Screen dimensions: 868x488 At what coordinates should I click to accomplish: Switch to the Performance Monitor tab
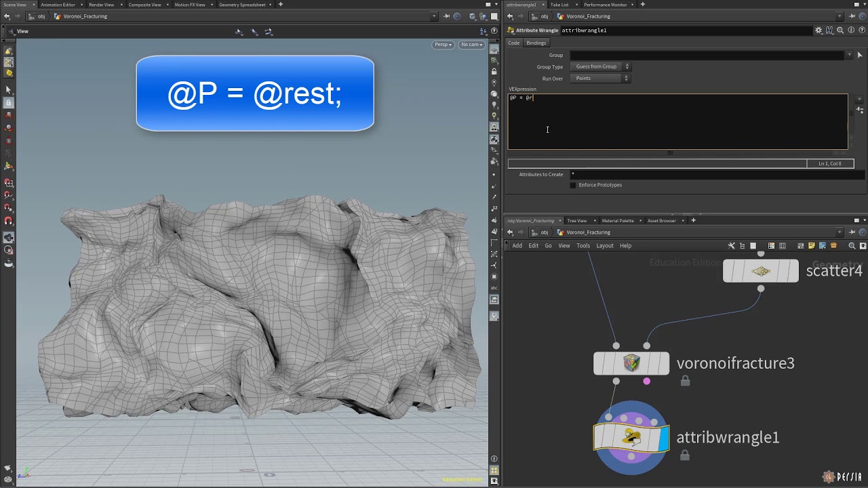click(x=606, y=5)
